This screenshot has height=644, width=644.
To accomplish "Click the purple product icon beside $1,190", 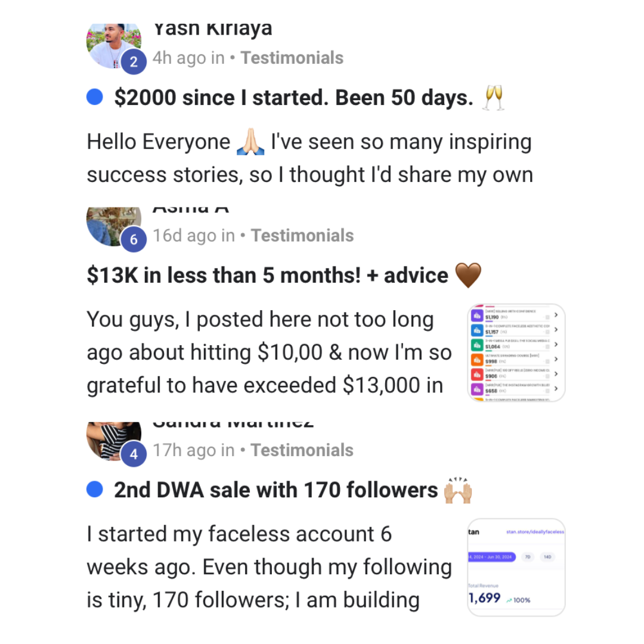I will coord(476,315).
